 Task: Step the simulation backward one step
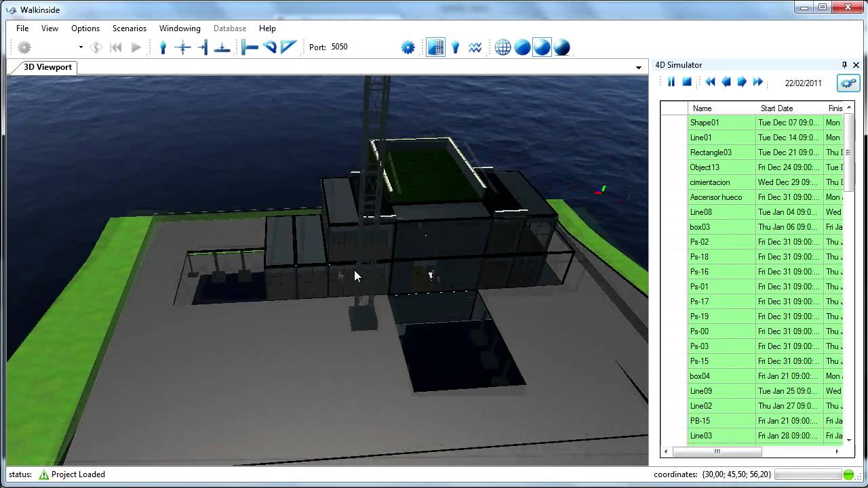click(726, 82)
